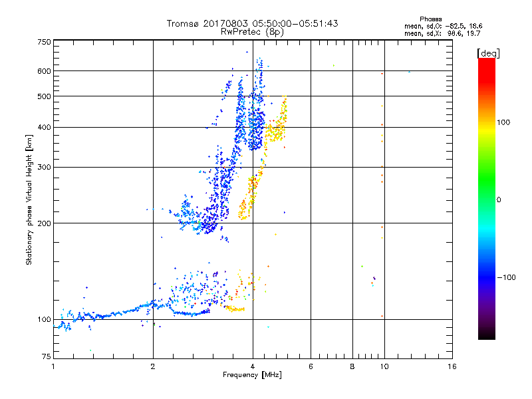
Task: Click the 'Frequency [MHz]' axis label
Action: click(x=252, y=375)
